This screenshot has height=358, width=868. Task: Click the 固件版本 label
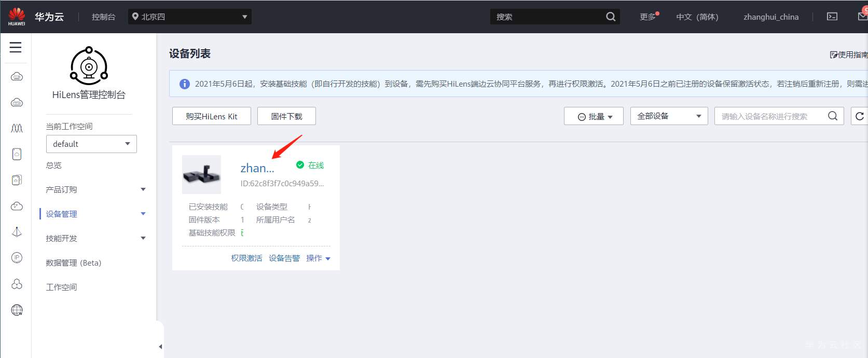pyautogui.click(x=204, y=219)
